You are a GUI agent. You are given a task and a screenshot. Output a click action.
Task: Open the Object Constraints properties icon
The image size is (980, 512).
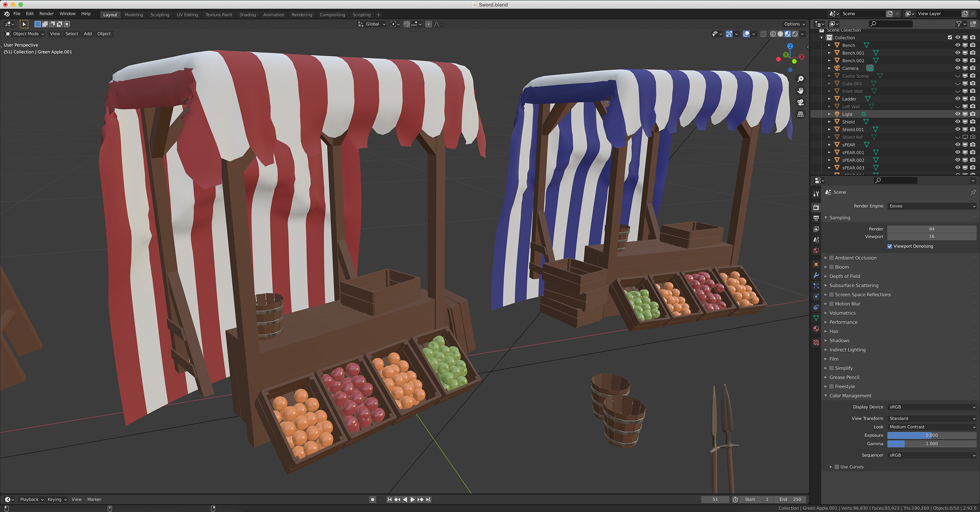pos(816,307)
